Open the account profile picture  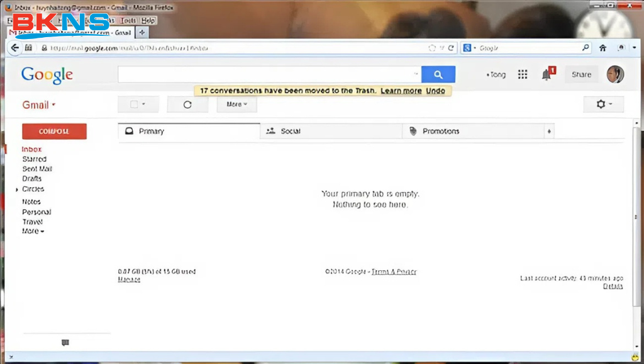pyautogui.click(x=614, y=74)
